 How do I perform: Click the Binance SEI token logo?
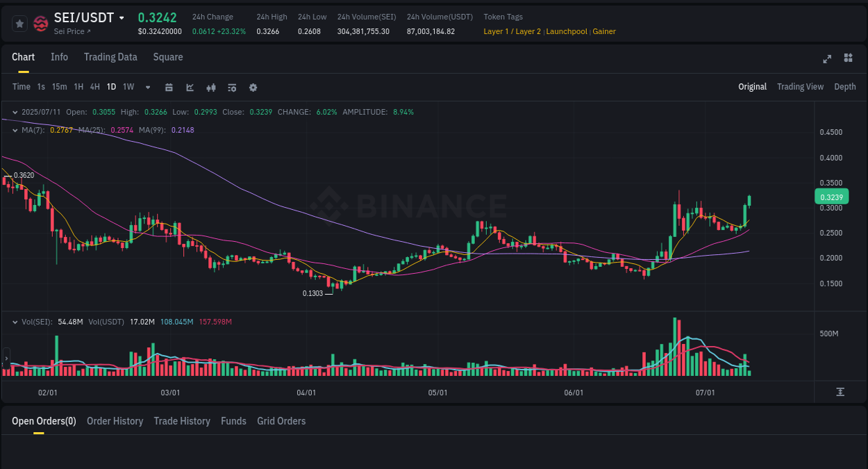[40, 23]
